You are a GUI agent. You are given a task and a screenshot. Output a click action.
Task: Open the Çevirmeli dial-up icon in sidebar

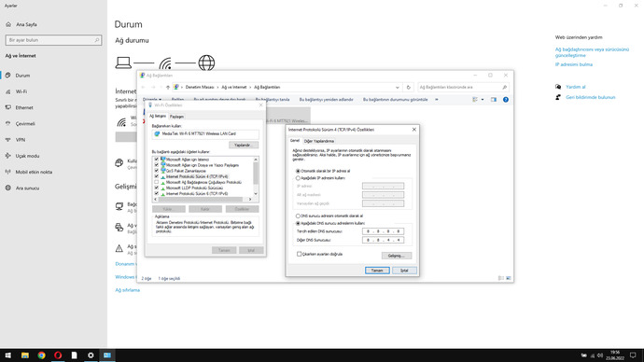point(7,123)
